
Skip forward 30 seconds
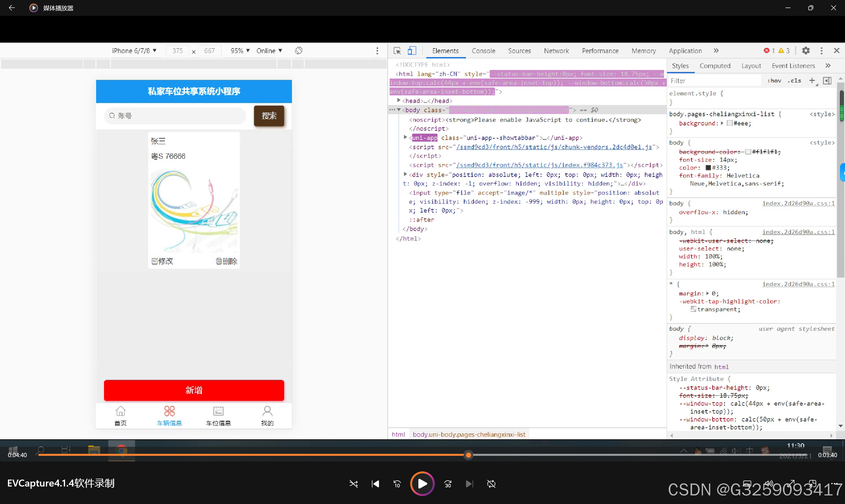click(x=448, y=484)
